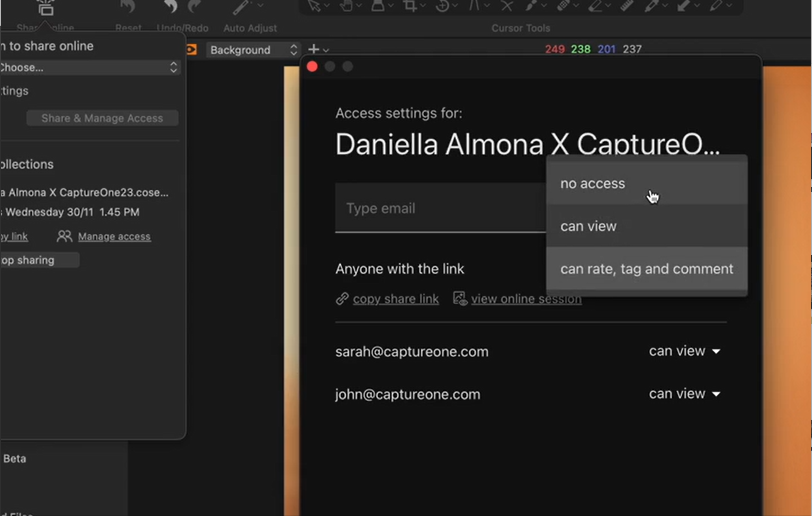Click the Share & Manage Access button
Image resolution: width=812 pixels, height=516 pixels.
(102, 118)
